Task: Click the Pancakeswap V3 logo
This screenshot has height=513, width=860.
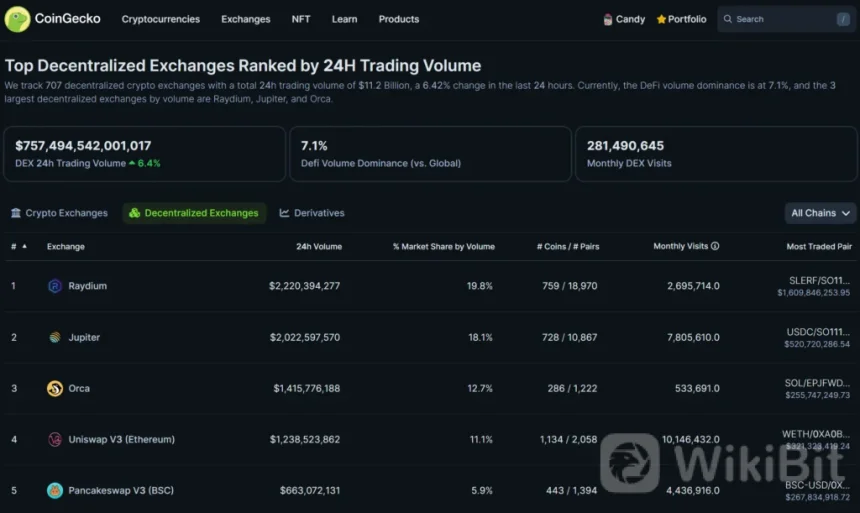Action: (55, 491)
